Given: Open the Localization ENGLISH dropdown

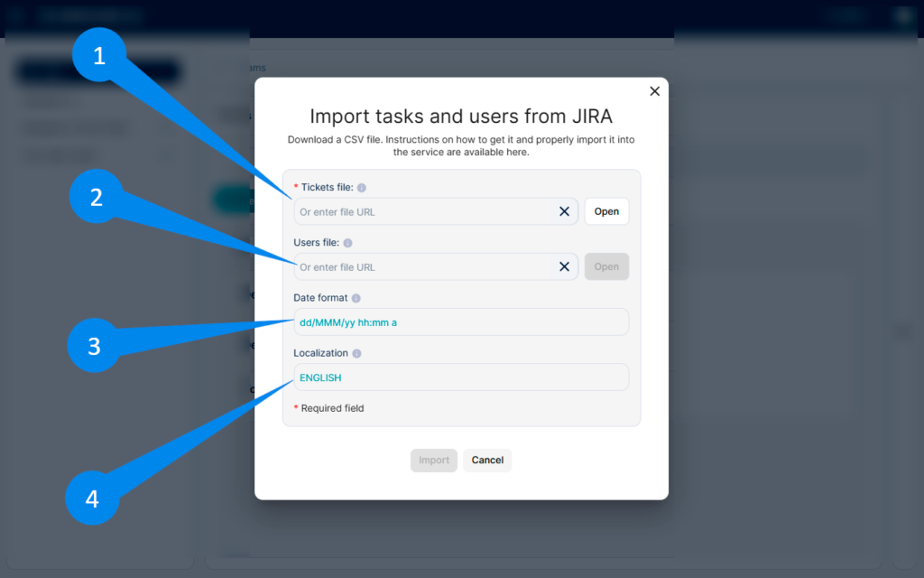Looking at the screenshot, I should tap(461, 378).
